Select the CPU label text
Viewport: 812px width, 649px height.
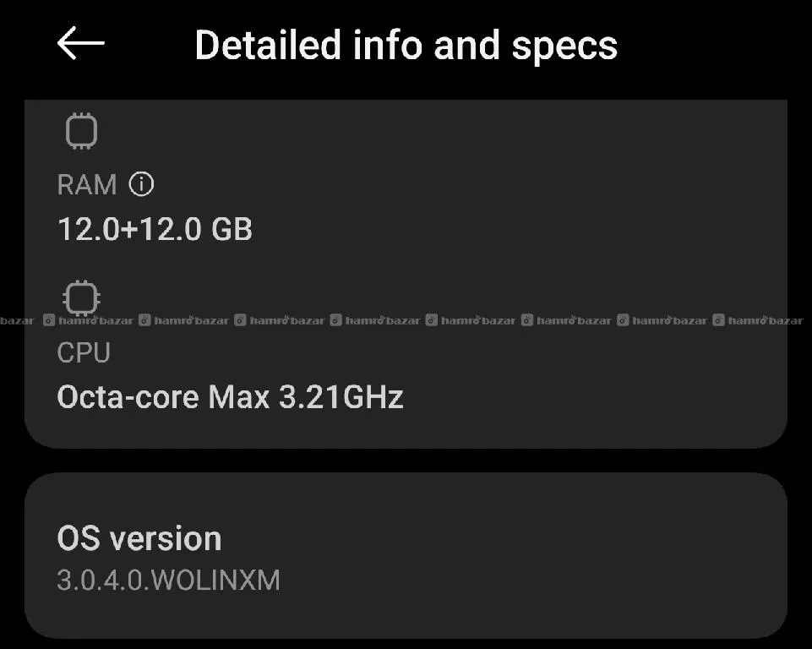pos(84,352)
